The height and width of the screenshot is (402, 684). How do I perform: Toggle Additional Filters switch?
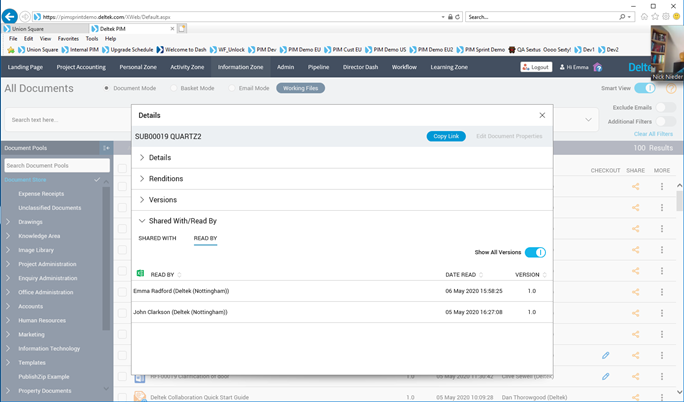[666, 122]
